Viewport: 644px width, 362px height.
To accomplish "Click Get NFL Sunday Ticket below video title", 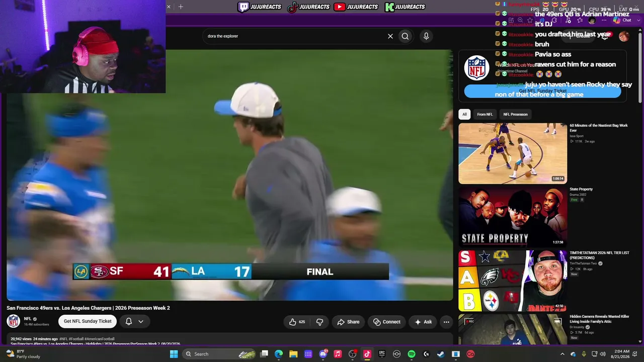I will pos(88,321).
